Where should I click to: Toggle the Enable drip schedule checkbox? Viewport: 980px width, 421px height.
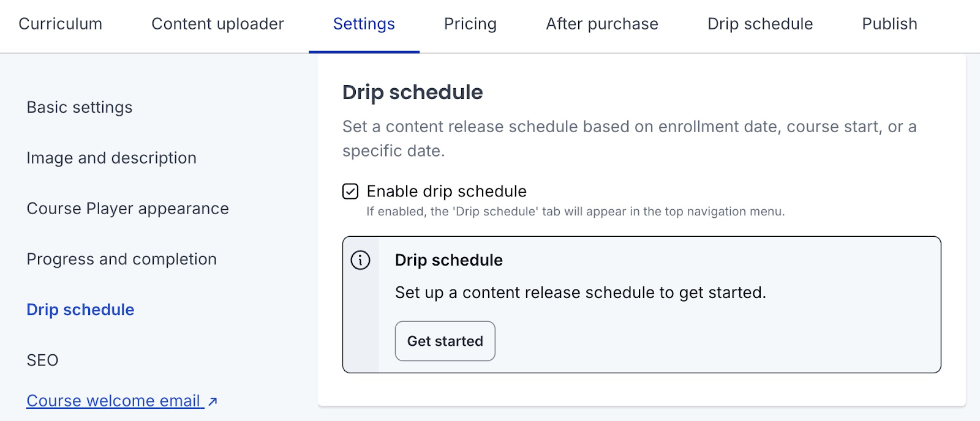(350, 192)
